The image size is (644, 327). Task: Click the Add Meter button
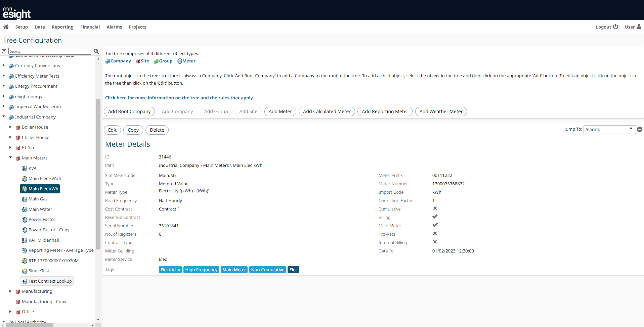[x=280, y=111]
